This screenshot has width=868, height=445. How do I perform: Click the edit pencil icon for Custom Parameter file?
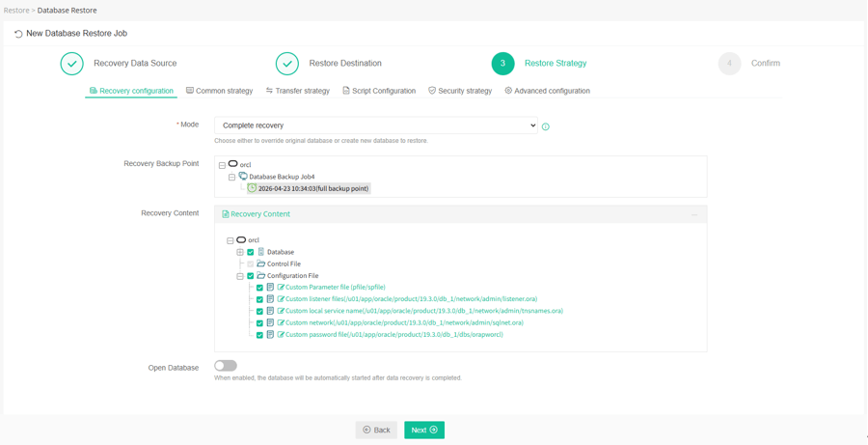281,287
